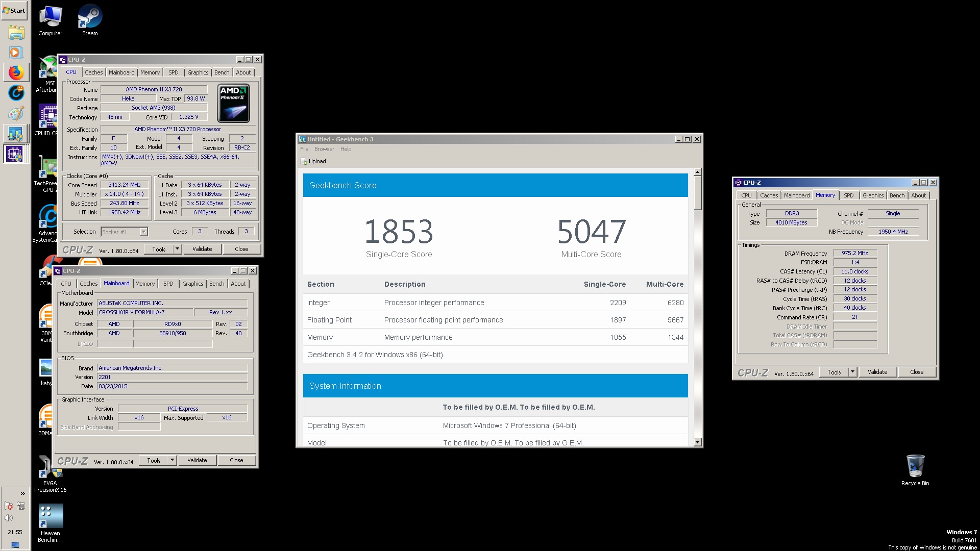Switch to About tab in CPU-Z Memory window
Image resolution: width=980 pixels, height=551 pixels.
click(918, 195)
